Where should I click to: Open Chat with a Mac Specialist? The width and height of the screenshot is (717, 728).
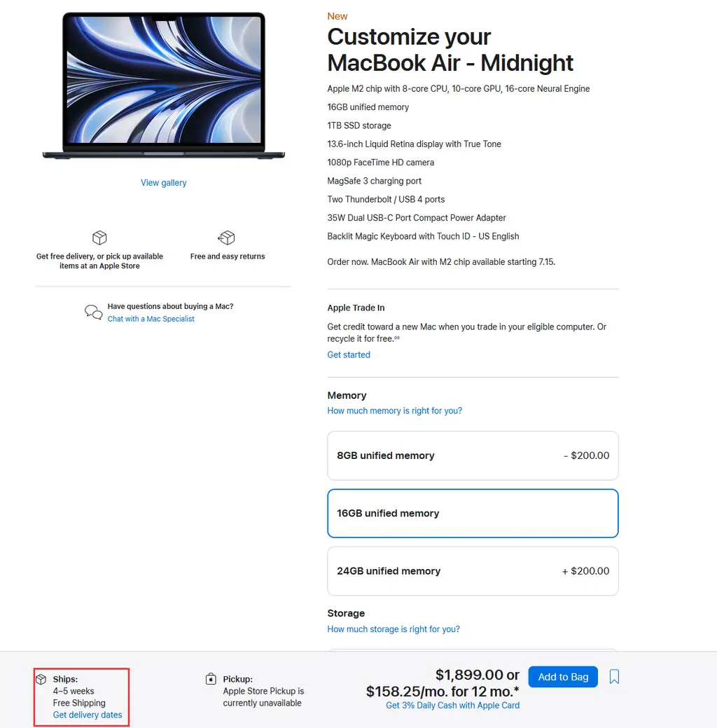[151, 319]
